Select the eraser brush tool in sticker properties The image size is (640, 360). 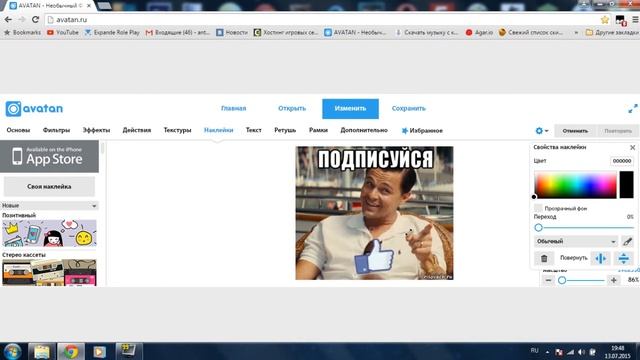[x=627, y=241]
